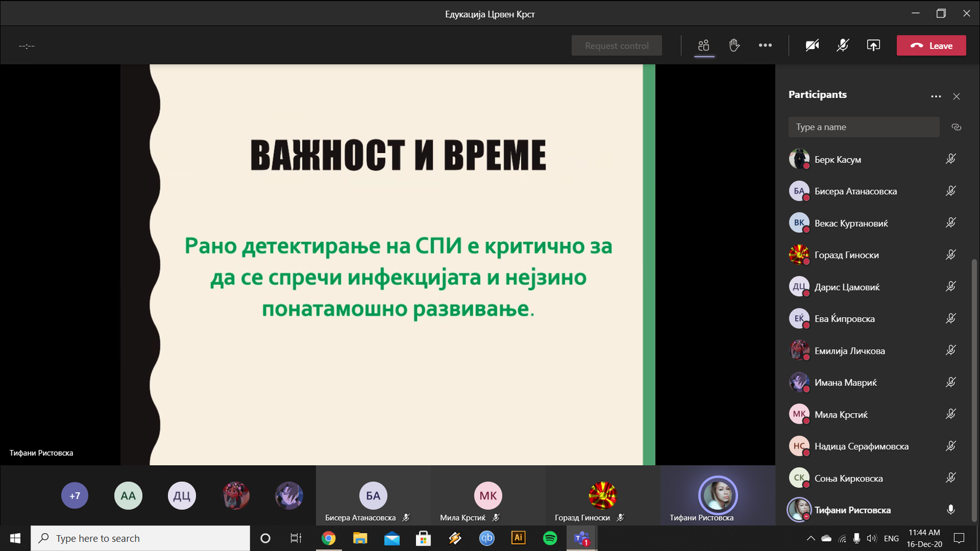Close the Participants panel
The image size is (980, 551).
956,96
